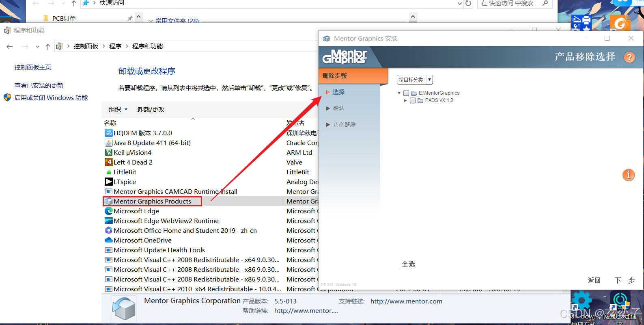Collapse the 常用文件夹 group chevron
This screenshot has height=325, width=644.
[x=151, y=20]
